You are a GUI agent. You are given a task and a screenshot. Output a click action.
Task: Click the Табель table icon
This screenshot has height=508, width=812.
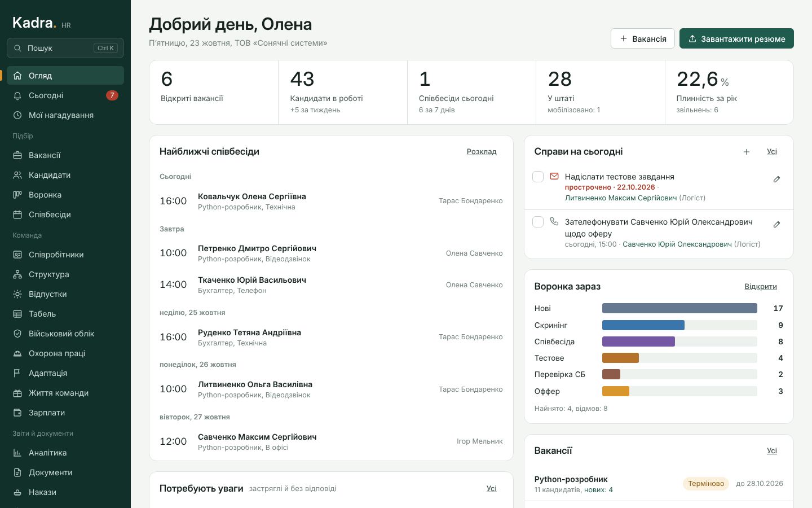[x=17, y=314]
